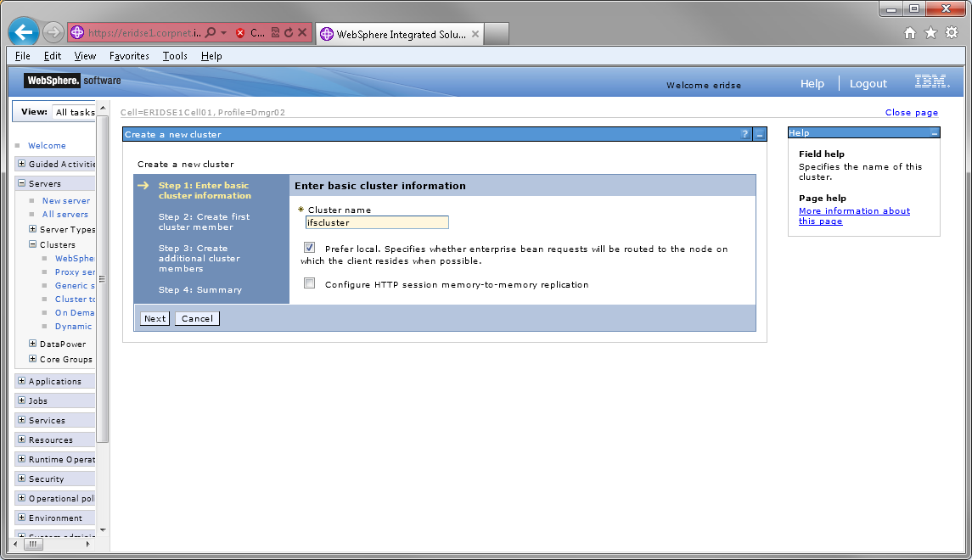Viewport: 972px width, 560px height.
Task: Open More information about this page link
Action: click(854, 216)
